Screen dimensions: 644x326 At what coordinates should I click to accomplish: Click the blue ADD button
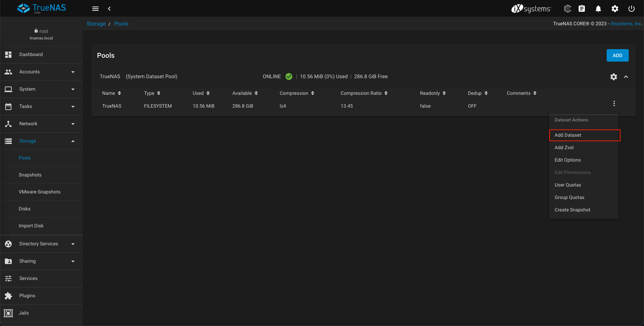pyautogui.click(x=617, y=55)
